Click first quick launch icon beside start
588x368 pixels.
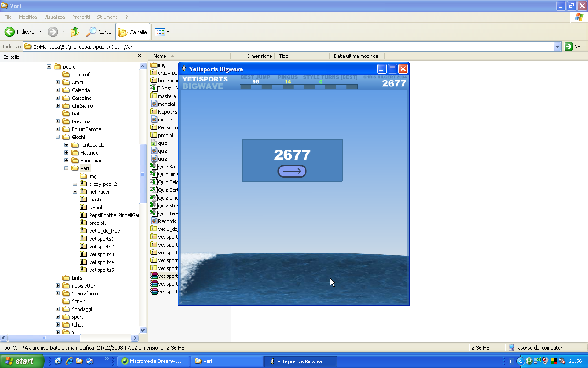(58, 361)
